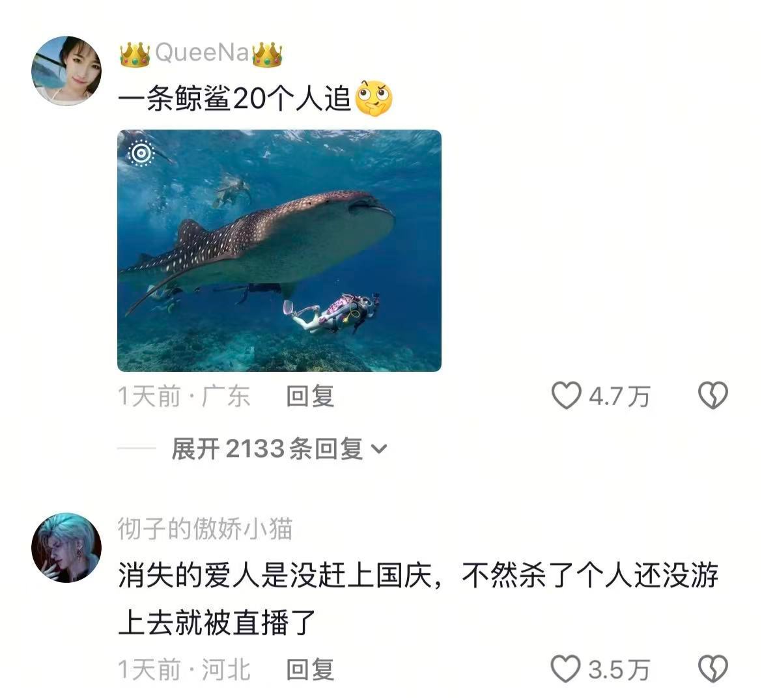Screen dimensions: 762x700
Task: Click the chevron beside 条回复
Action: pyautogui.click(x=379, y=449)
